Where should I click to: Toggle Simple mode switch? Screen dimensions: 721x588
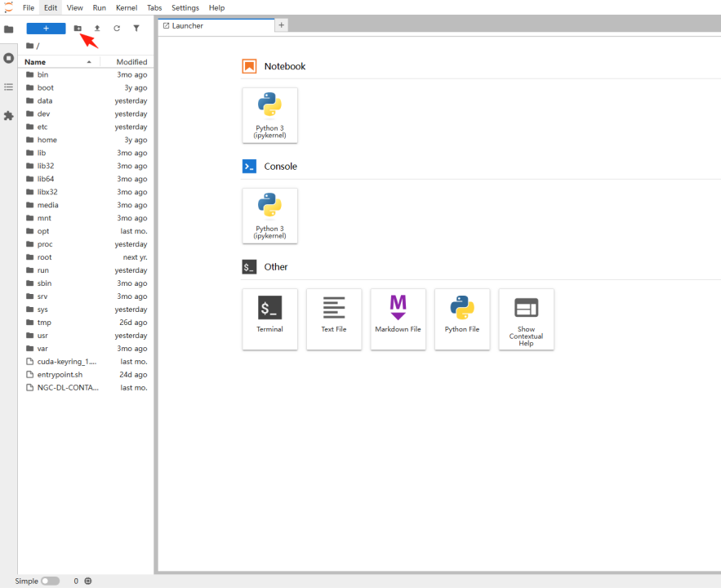click(50, 581)
